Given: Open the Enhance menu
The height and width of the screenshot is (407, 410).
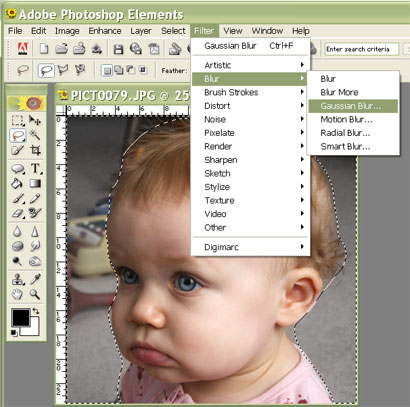Looking at the screenshot, I should [105, 31].
